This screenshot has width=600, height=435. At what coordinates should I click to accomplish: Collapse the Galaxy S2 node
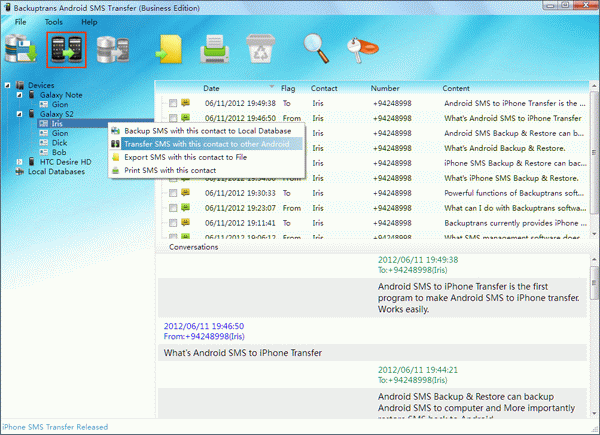[x=20, y=114]
